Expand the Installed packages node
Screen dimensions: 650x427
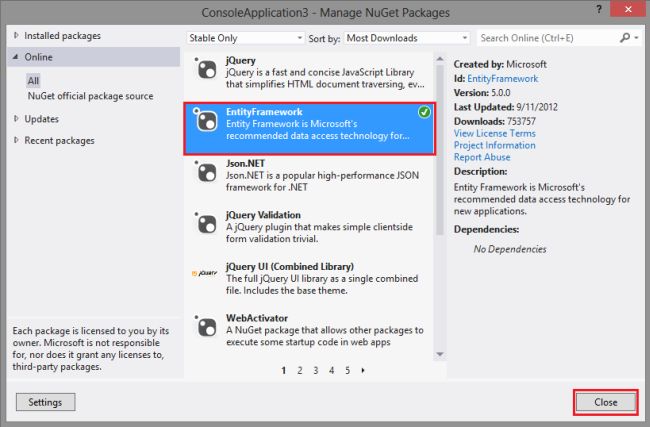pyautogui.click(x=16, y=36)
